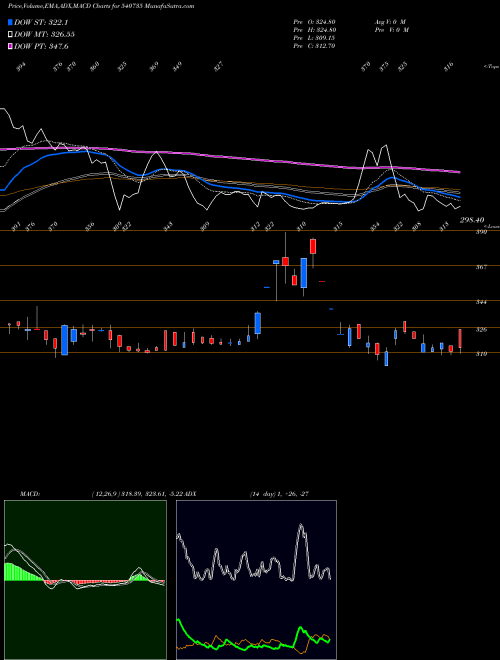Click the 391 lower value label
This screenshot has width=500, height=660.
click(15, 226)
